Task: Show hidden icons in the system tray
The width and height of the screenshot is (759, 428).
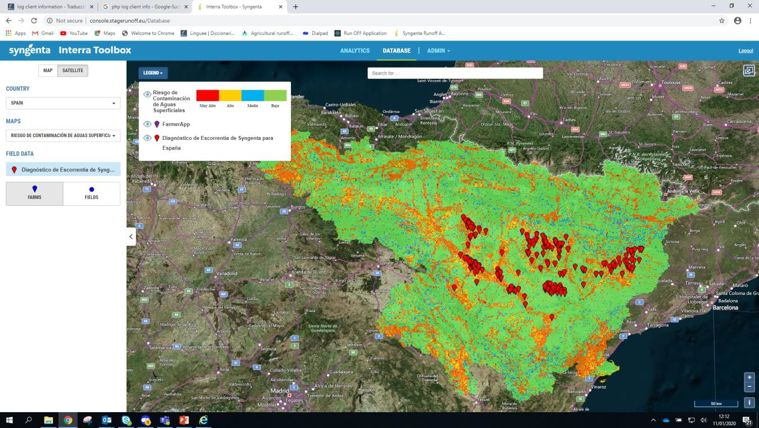Action: pyautogui.click(x=653, y=420)
